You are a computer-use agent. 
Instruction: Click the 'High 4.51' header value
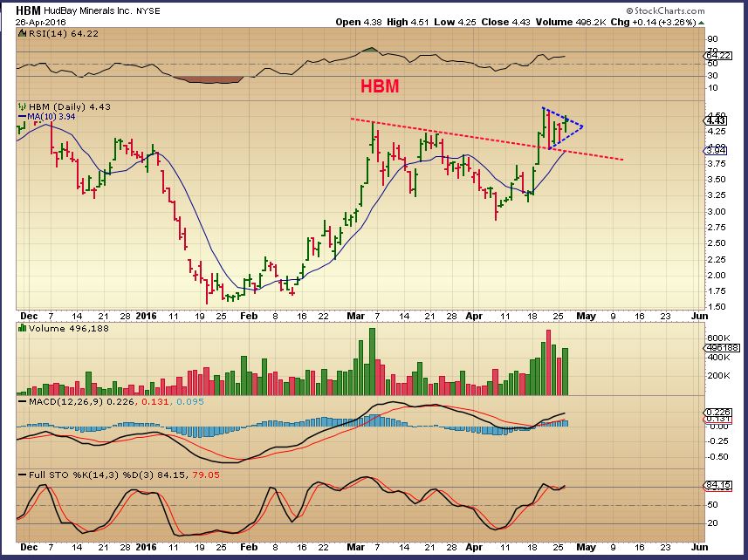[x=408, y=22]
